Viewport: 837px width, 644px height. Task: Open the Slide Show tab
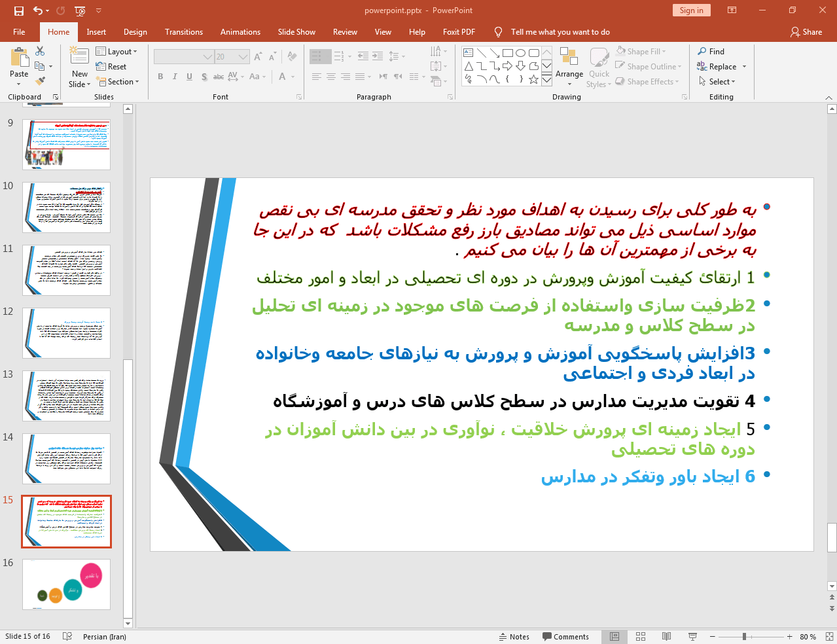(296, 32)
